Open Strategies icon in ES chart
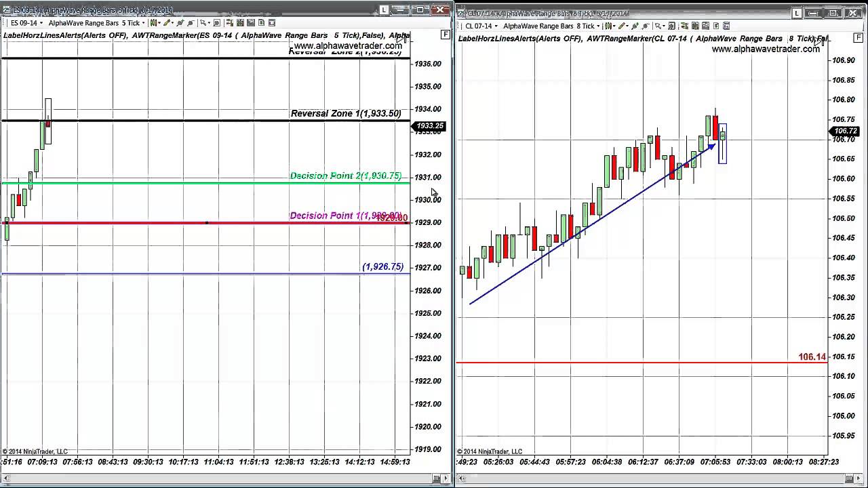Screen dimensions: 868x488 click(261, 23)
